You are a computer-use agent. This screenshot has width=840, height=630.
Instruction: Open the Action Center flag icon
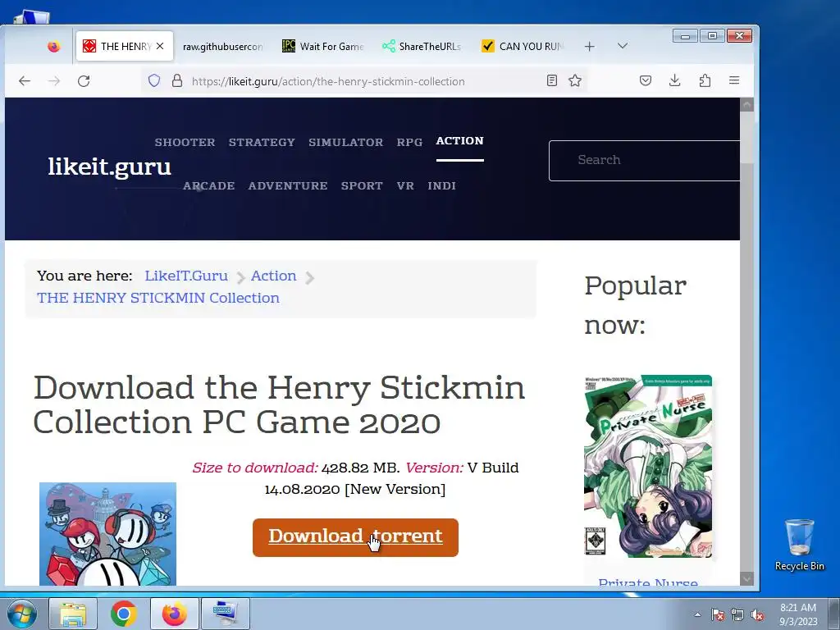[x=717, y=614]
